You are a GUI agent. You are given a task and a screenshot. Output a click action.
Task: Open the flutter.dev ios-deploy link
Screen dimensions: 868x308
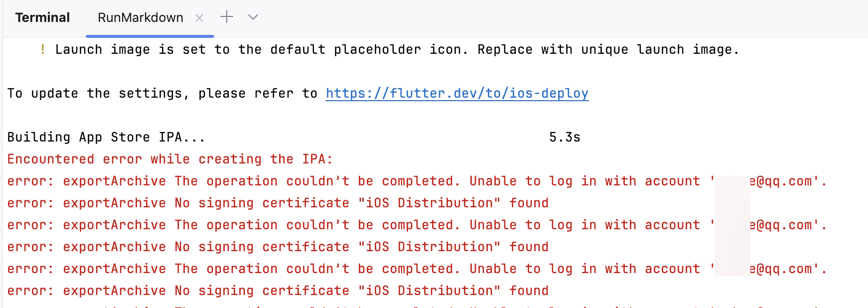(457, 93)
